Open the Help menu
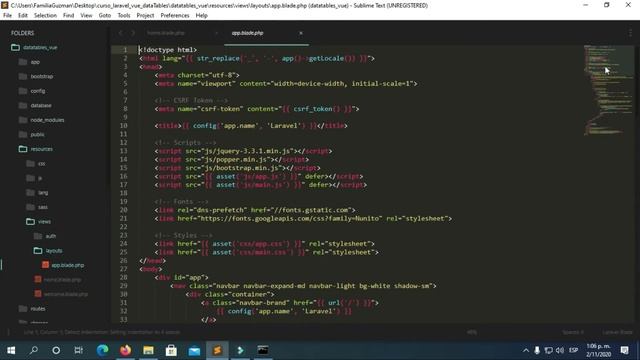The height and width of the screenshot is (360, 640). click(201, 16)
